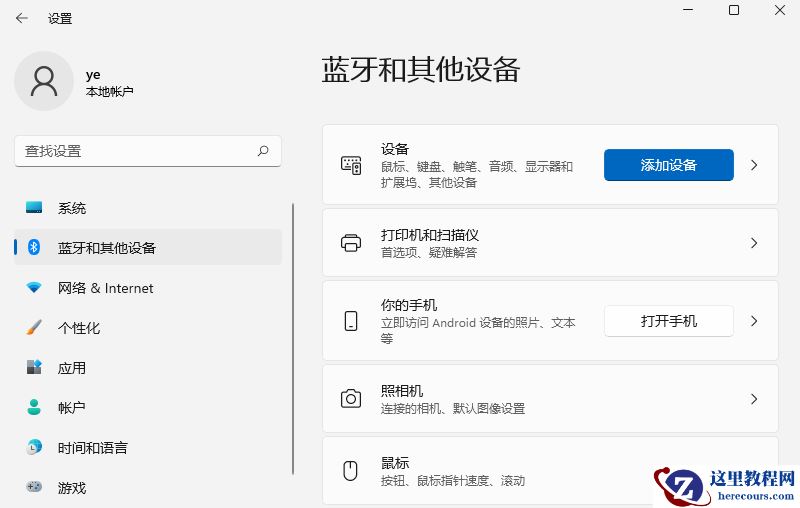Open 系统 settings category
The image size is (800, 508).
[x=148, y=208]
